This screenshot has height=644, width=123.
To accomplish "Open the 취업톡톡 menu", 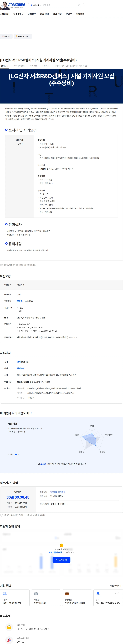I will click(80, 14).
